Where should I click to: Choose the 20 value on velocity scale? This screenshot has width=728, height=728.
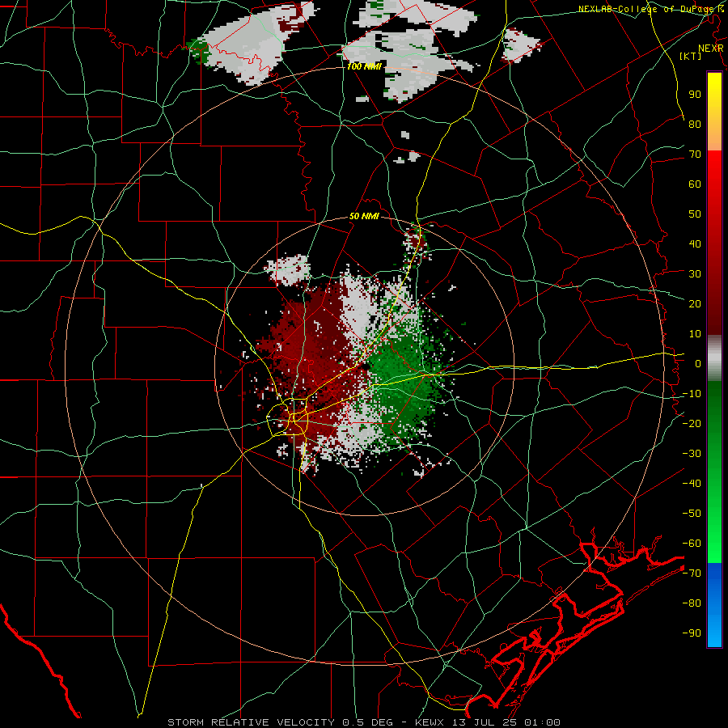pos(695,303)
